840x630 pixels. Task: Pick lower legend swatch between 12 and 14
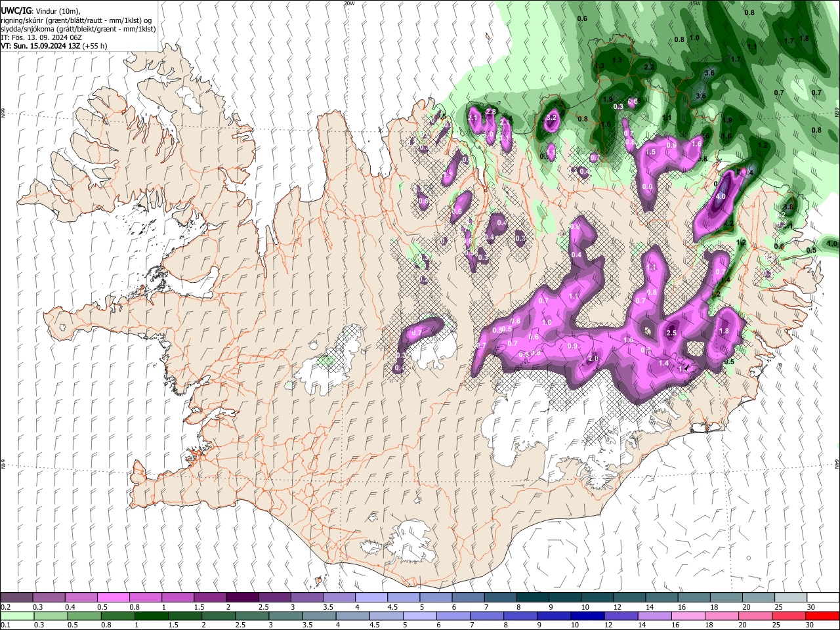[x=619, y=616]
